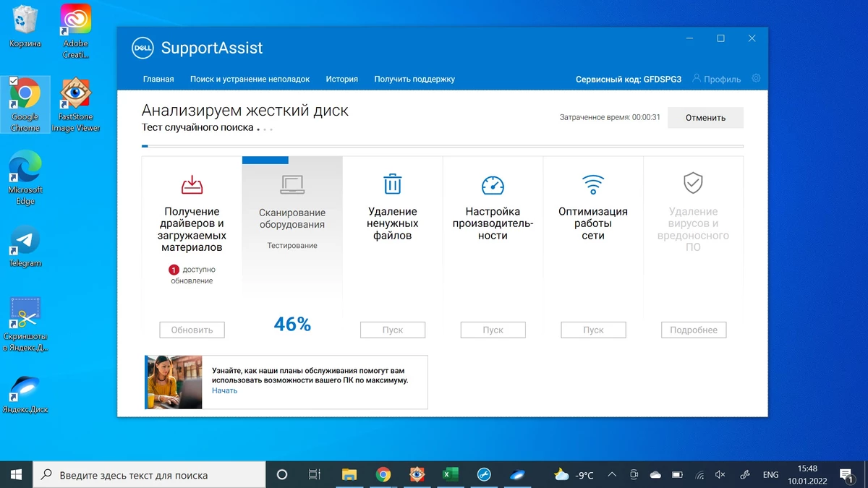
Task: Select the Google Chrome desktop icon
Action: (25, 105)
